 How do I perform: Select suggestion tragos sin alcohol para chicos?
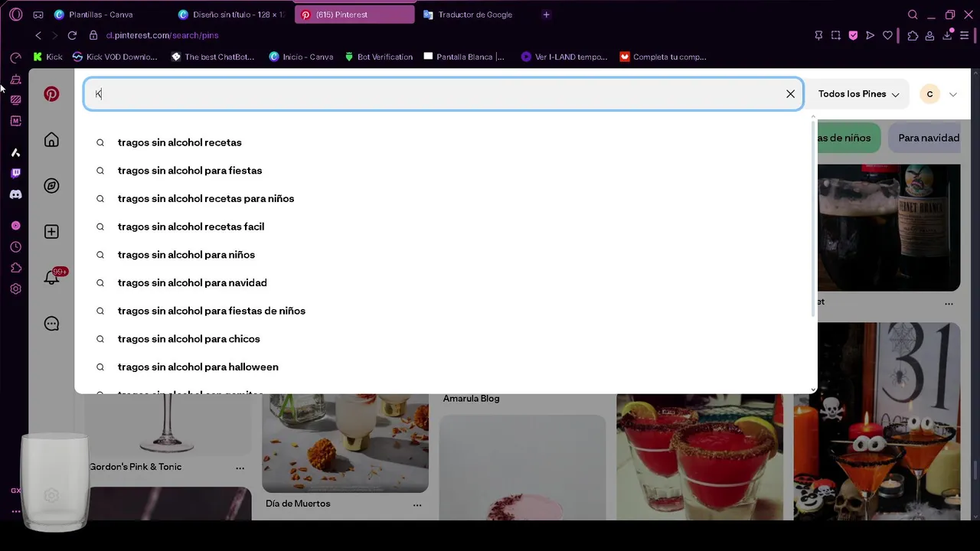pyautogui.click(x=189, y=339)
